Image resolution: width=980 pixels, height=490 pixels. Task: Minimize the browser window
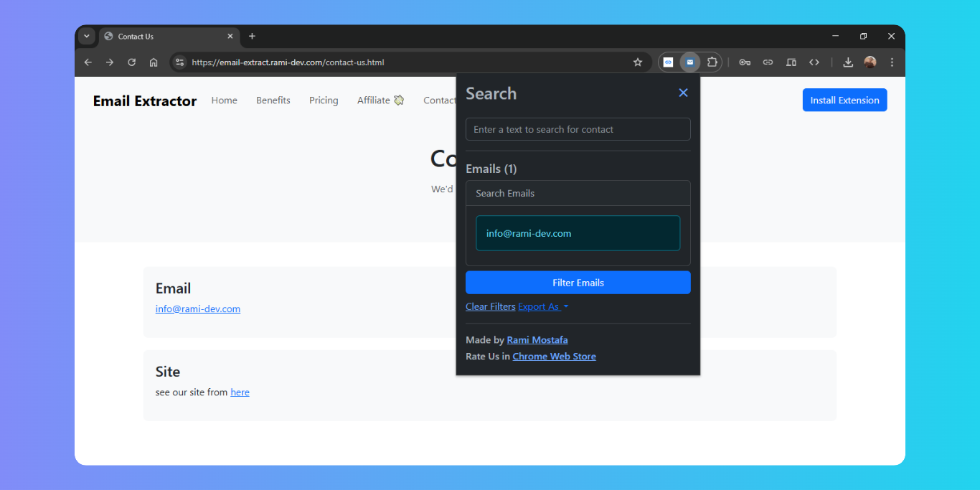click(x=835, y=36)
